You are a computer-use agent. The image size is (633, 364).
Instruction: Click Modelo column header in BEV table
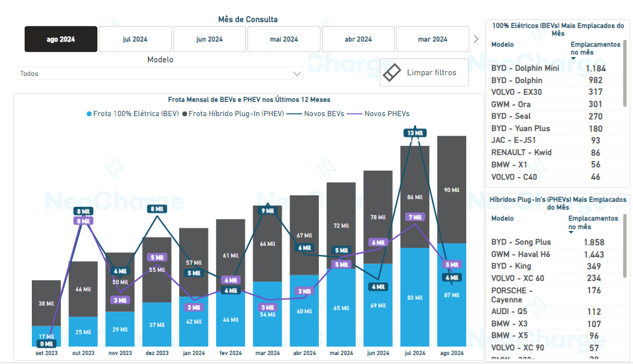503,45
